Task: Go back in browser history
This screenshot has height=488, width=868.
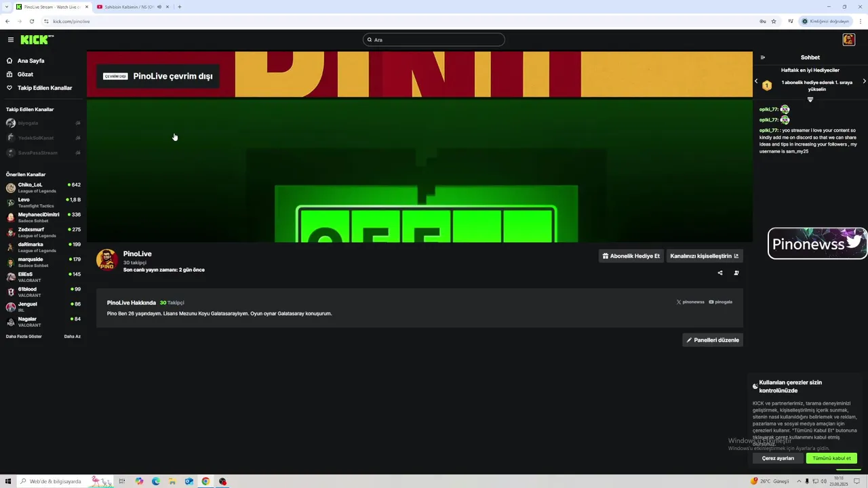Action: (x=7, y=21)
